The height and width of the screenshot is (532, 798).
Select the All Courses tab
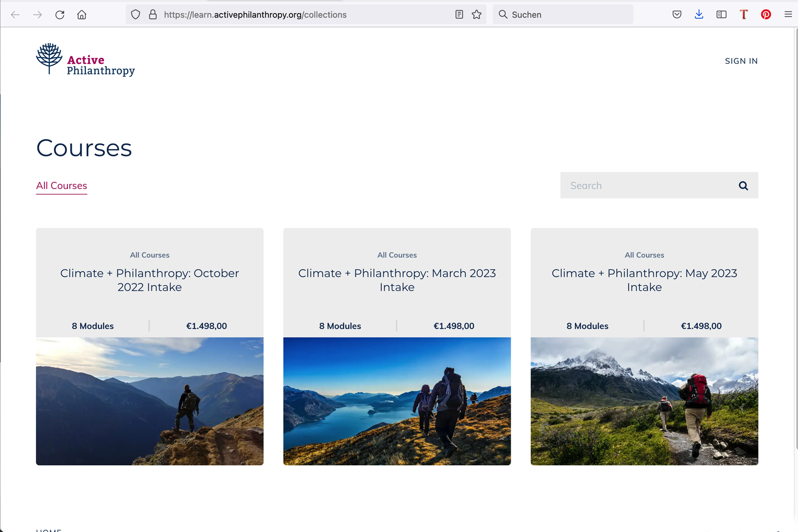(x=61, y=185)
